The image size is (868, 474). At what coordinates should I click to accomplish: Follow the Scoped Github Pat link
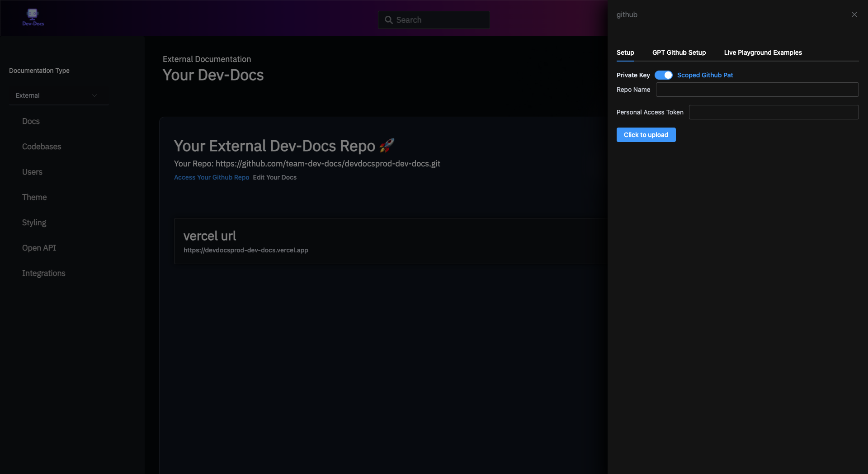[705, 75]
